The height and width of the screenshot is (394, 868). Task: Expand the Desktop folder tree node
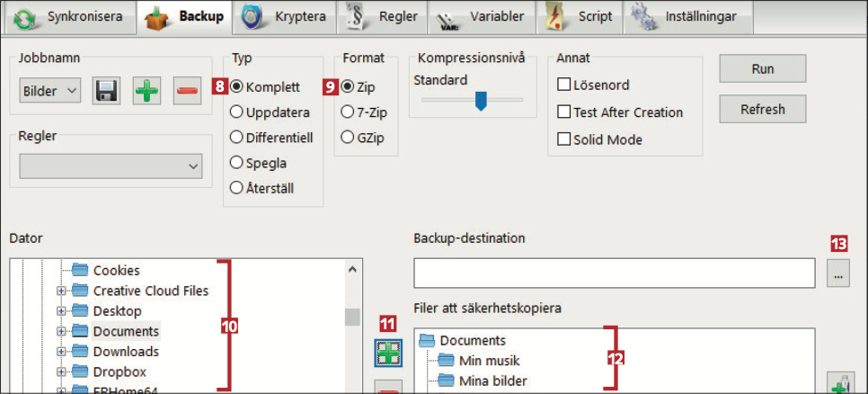pyautogui.click(x=61, y=311)
